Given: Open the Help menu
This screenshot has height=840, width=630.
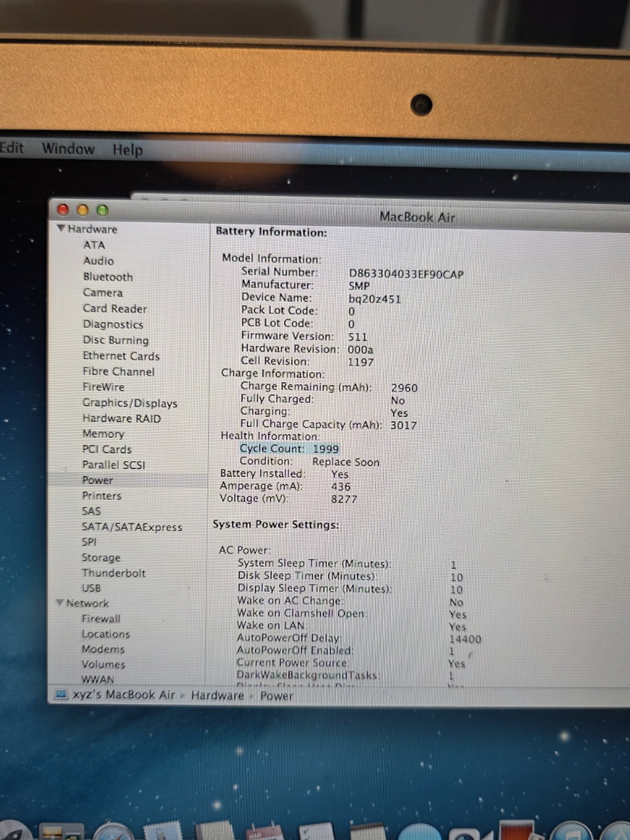Looking at the screenshot, I should point(127,150).
